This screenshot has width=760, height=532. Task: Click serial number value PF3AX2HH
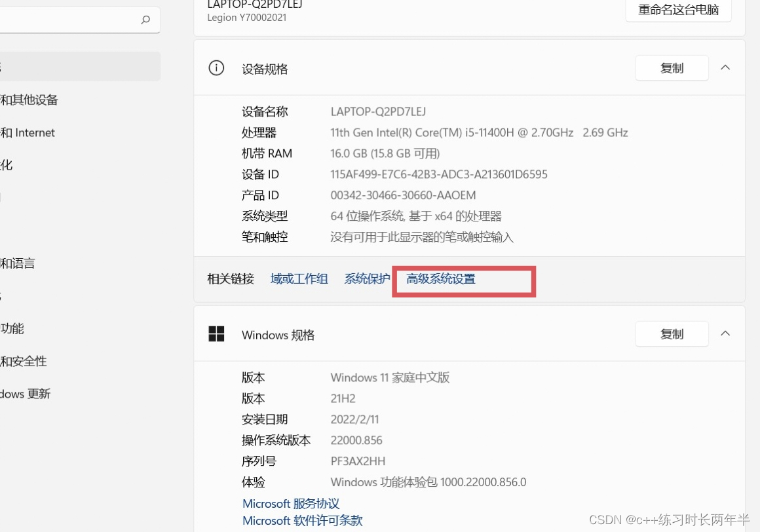point(358,461)
